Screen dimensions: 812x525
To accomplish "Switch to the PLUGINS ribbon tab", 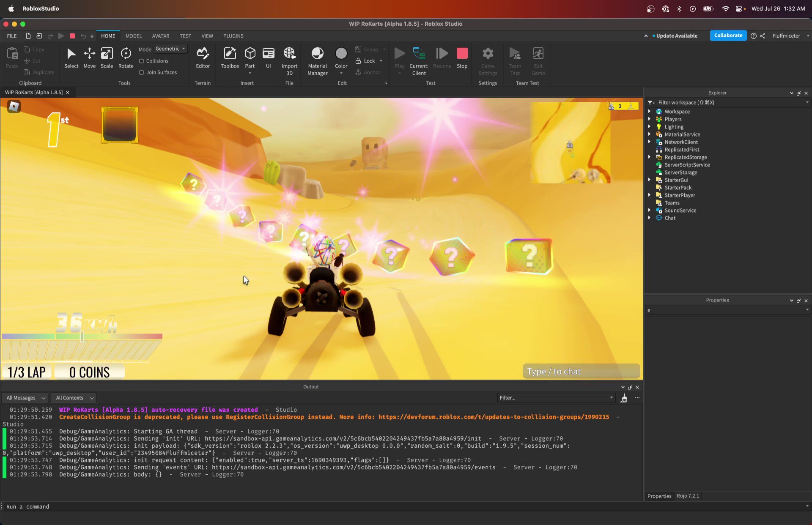I will pos(233,36).
